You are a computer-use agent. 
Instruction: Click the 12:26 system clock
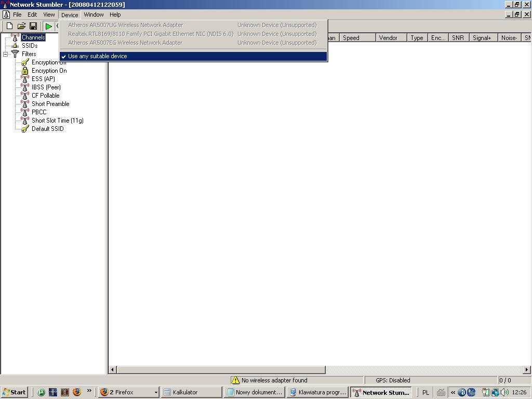tap(519, 393)
